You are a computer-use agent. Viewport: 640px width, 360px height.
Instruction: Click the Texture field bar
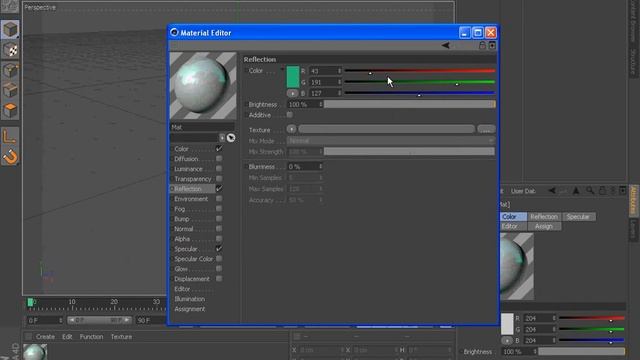point(387,129)
